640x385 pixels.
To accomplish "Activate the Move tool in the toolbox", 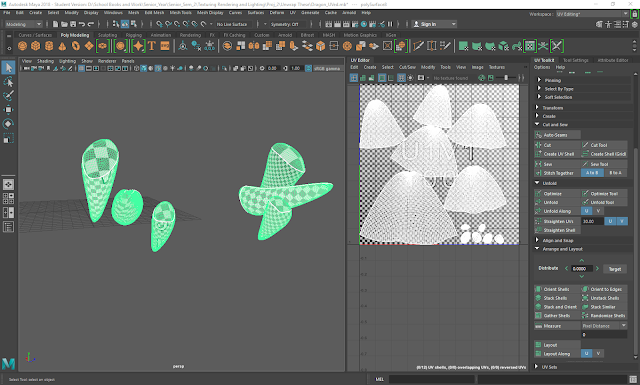I will pos(8,109).
